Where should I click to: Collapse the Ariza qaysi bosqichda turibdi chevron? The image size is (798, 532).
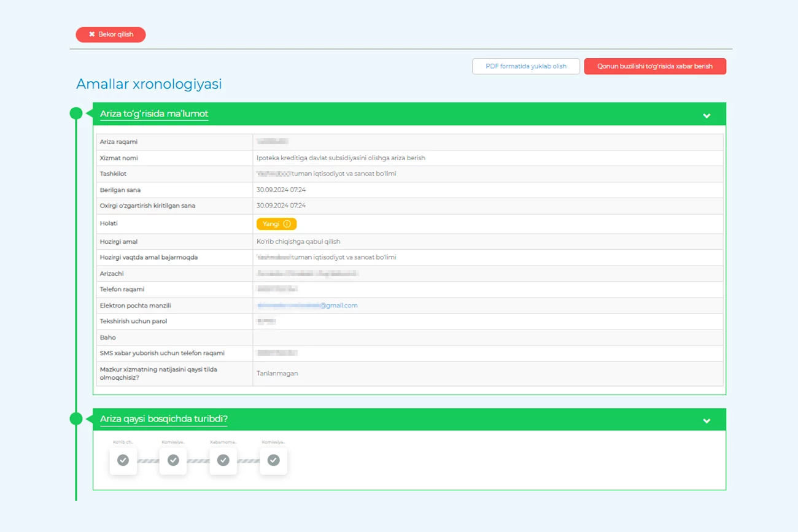[x=707, y=420]
